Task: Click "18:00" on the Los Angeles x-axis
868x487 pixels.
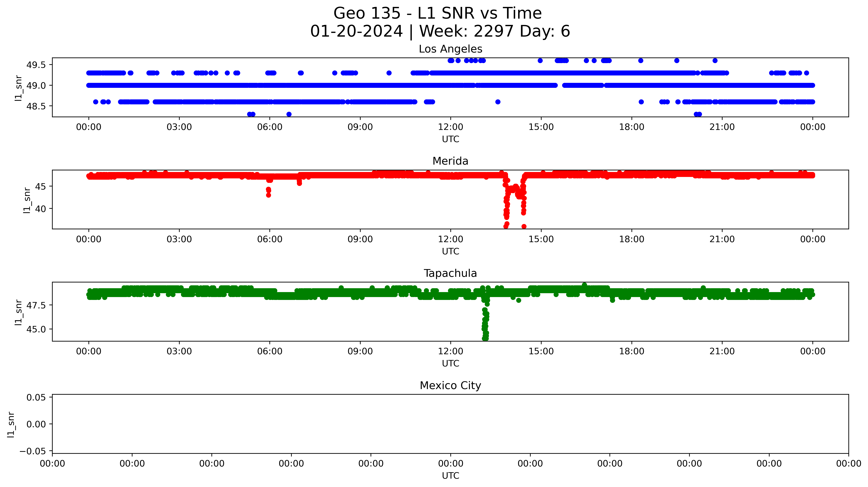Action: 631,127
